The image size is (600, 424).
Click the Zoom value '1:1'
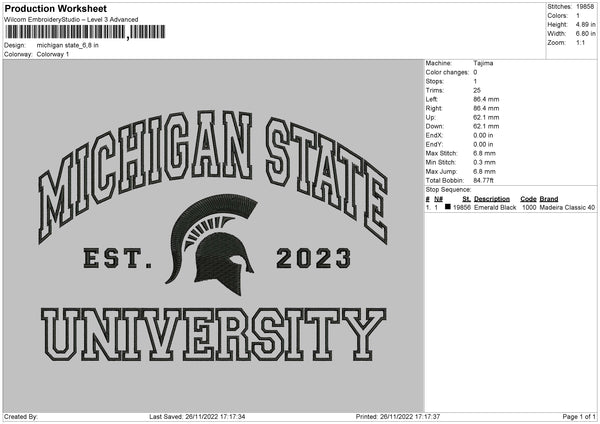click(x=580, y=42)
